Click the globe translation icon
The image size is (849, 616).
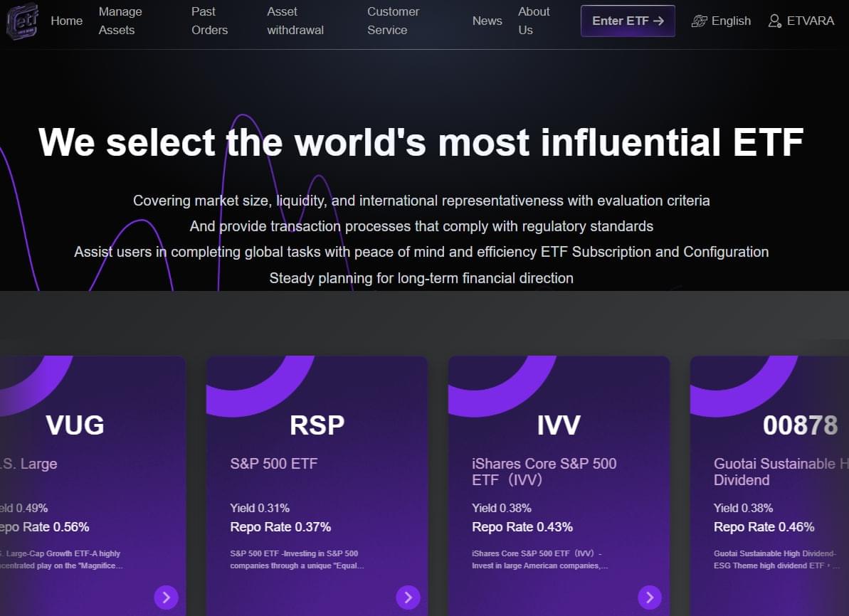700,21
